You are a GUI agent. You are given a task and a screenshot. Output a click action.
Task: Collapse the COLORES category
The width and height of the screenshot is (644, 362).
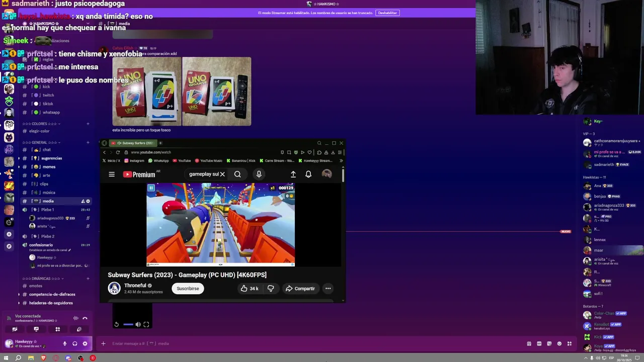point(41,124)
